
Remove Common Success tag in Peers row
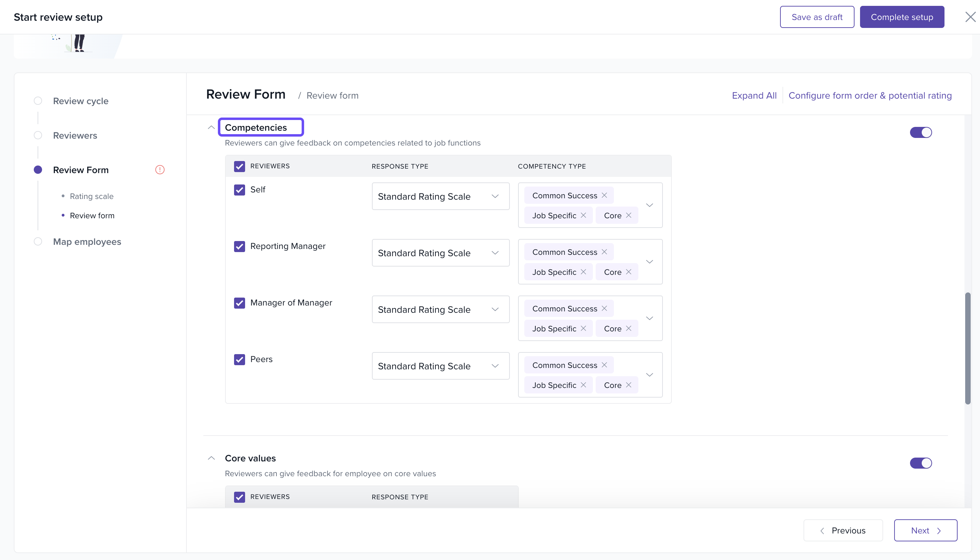coord(604,365)
